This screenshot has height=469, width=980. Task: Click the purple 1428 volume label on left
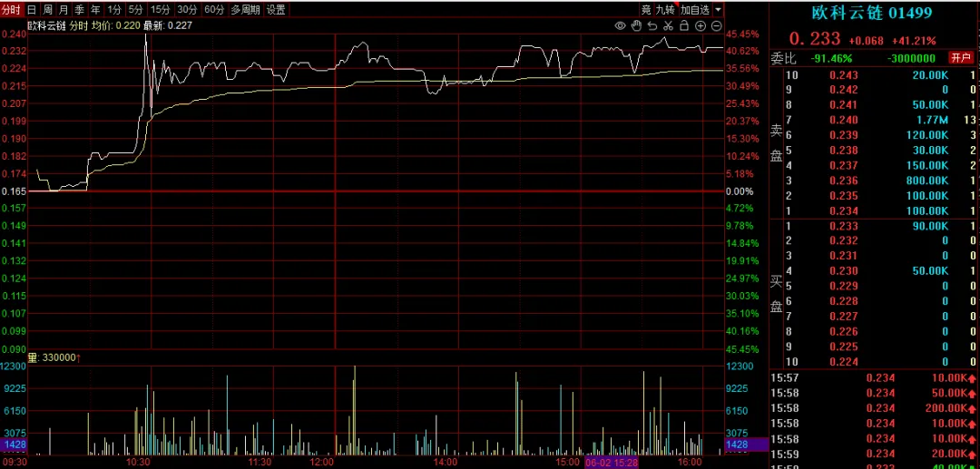pos(13,445)
